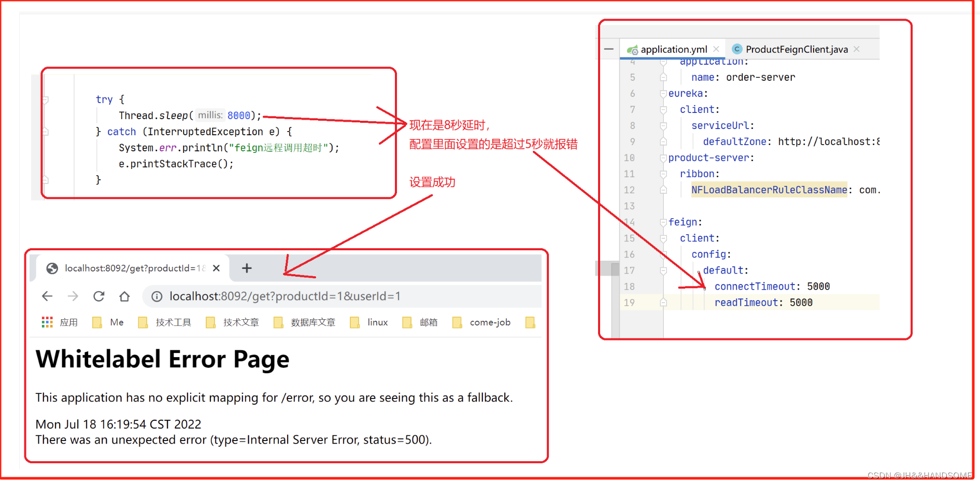Image resolution: width=980 pixels, height=484 pixels.
Task: Open the 技术文章 bookmark folder
Action: (232, 322)
